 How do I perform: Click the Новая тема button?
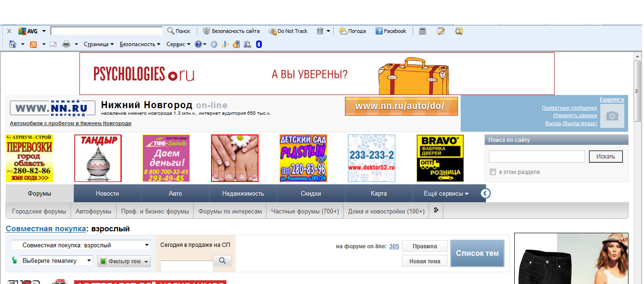424,261
